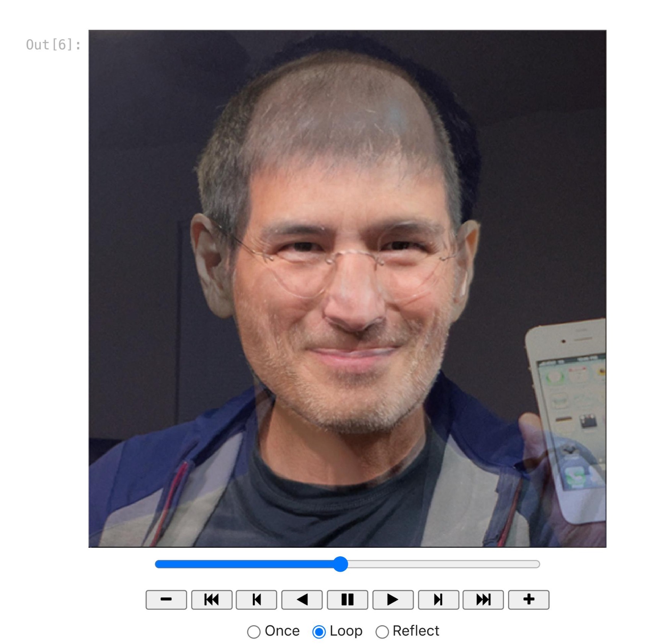Pause the animation playback
The height and width of the screenshot is (644, 653).
tap(347, 598)
